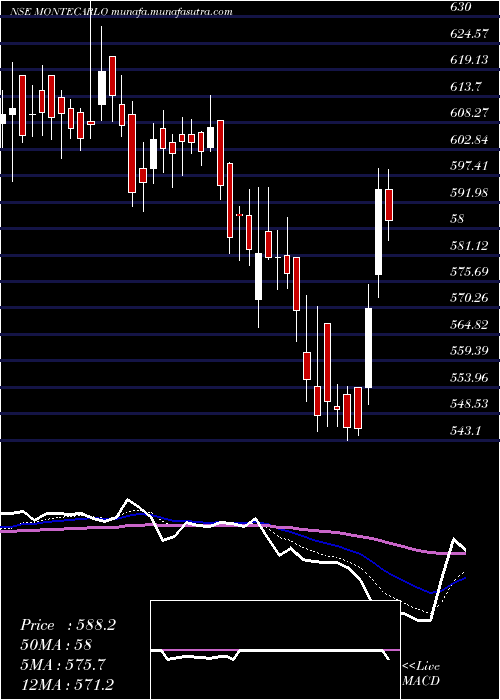Click the 12MA : 571.2 readout
500x700 pixels.
(x=67, y=685)
